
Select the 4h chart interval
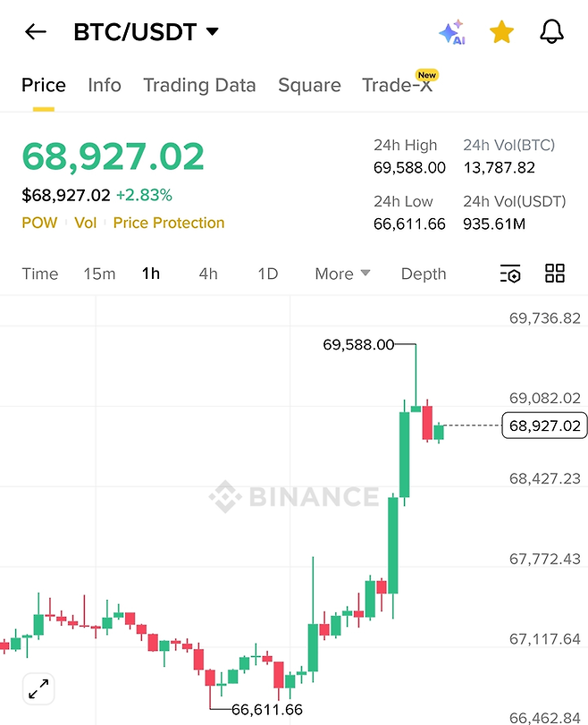[x=208, y=274]
